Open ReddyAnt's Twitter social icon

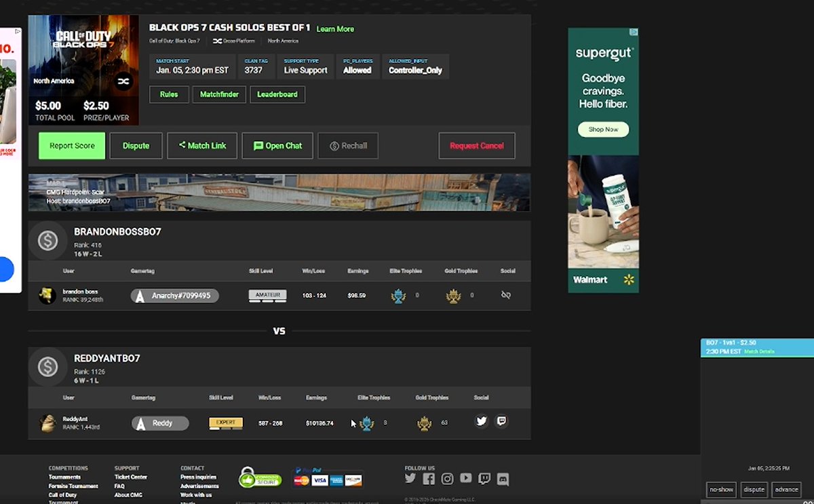click(482, 421)
